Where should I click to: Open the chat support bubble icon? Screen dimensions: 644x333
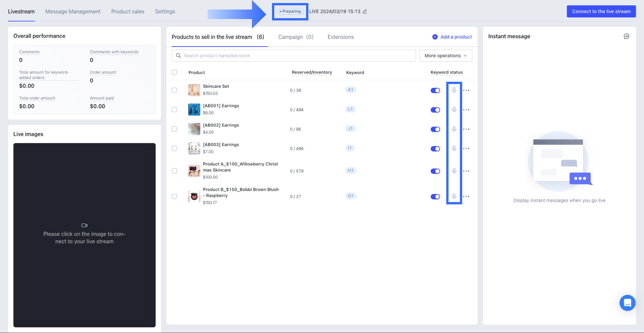(x=627, y=303)
